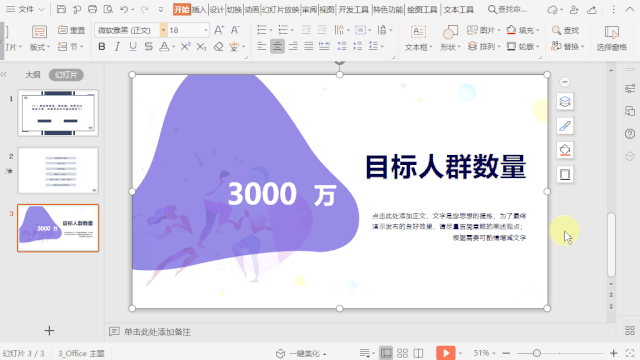This screenshot has width=640, height=360.
Task: Switch to reading view
Action: (x=418, y=353)
